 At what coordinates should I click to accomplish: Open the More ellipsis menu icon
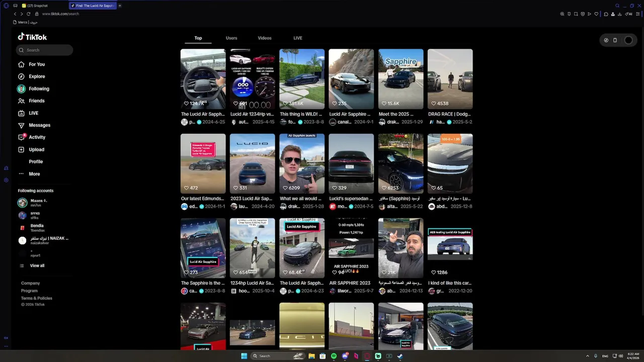(x=21, y=173)
